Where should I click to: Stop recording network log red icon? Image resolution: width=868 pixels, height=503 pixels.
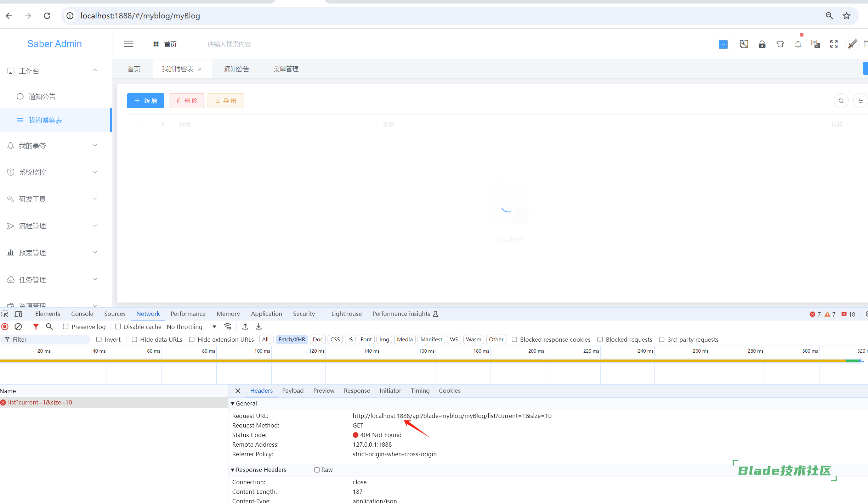coord(5,326)
